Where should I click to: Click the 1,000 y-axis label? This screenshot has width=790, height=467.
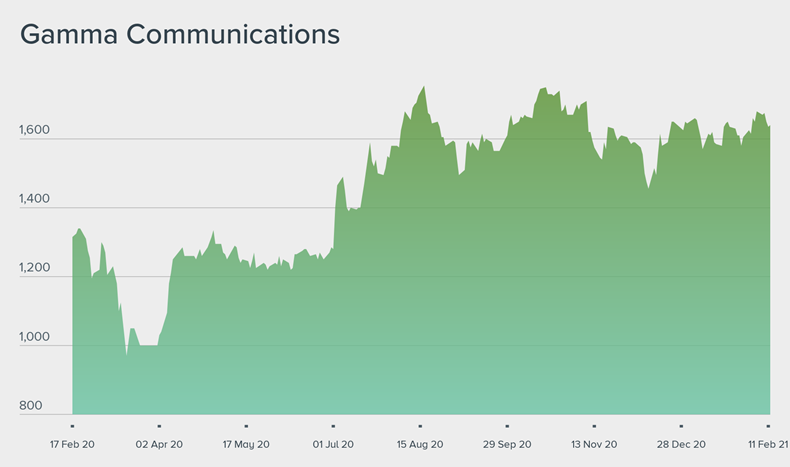(x=36, y=337)
